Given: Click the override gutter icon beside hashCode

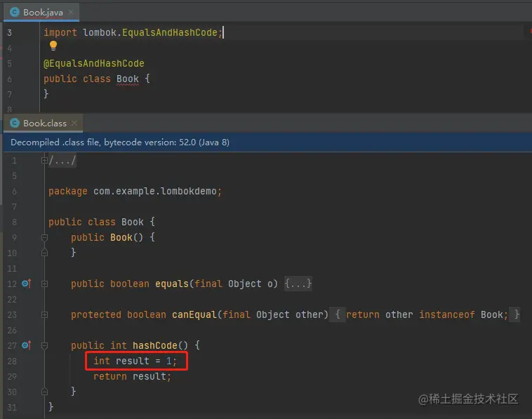Looking at the screenshot, I should pos(27,345).
